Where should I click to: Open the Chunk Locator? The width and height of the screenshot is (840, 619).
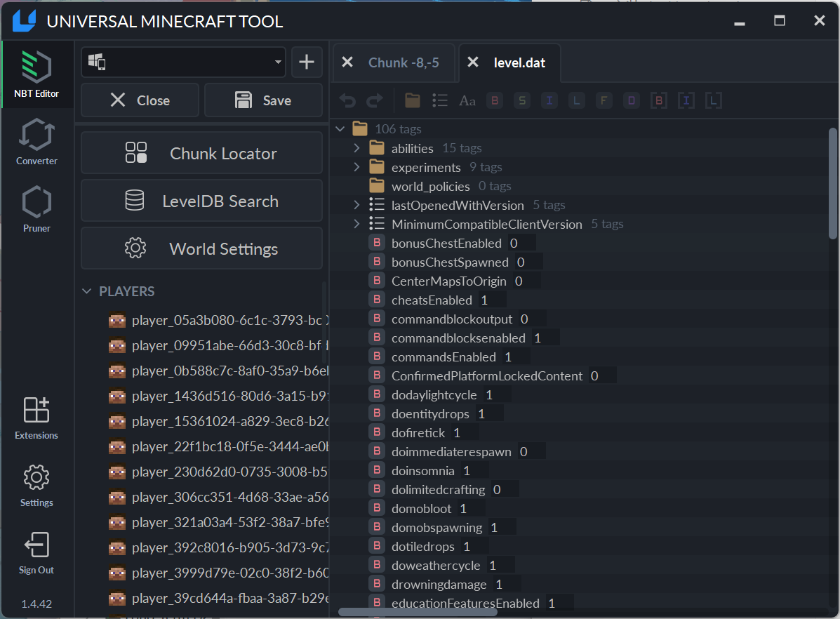[x=201, y=153]
